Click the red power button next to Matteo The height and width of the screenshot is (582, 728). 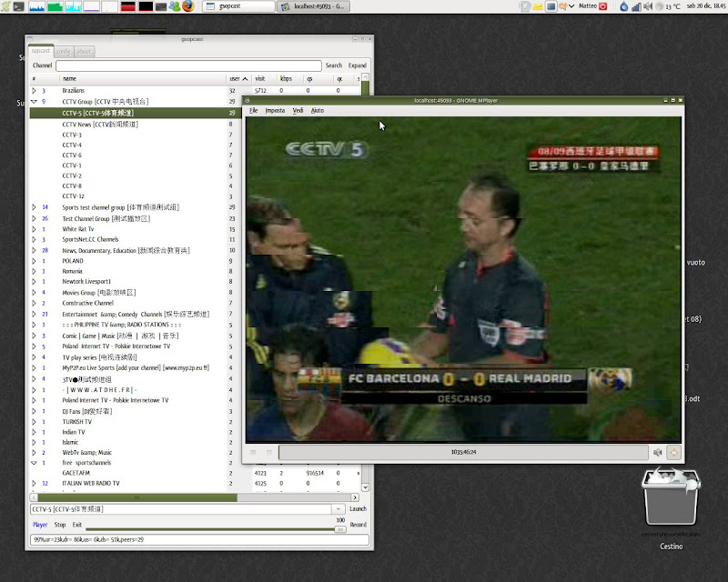[x=602, y=6]
